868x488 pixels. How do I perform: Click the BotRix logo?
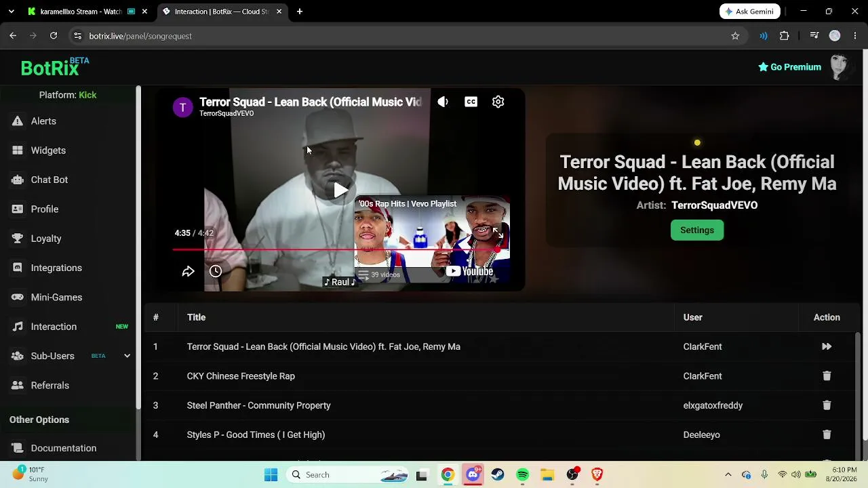(55, 66)
